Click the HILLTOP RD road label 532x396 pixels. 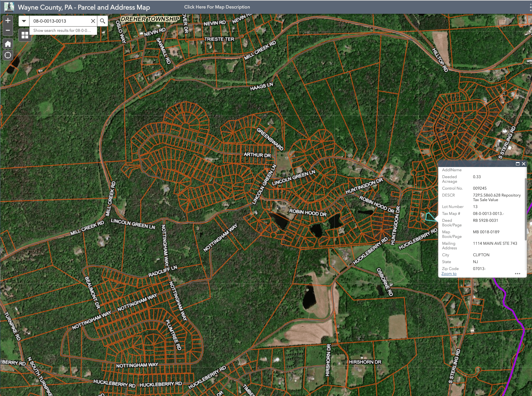tap(440, 60)
